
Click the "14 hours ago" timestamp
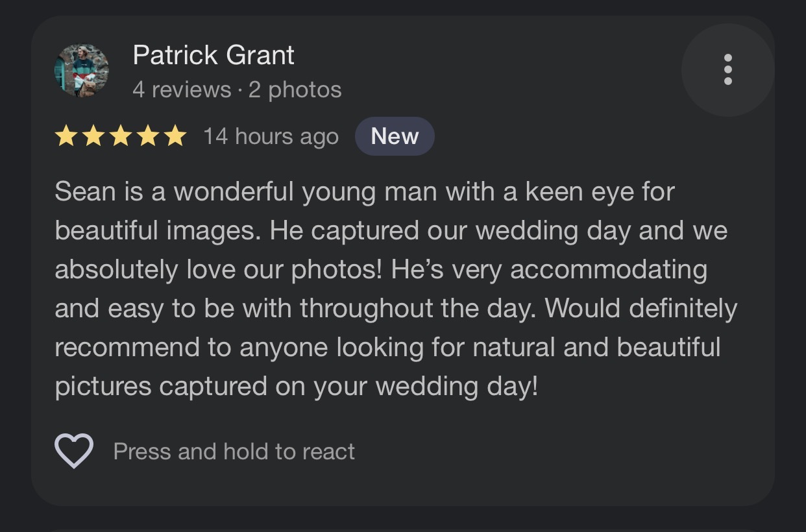point(271,136)
